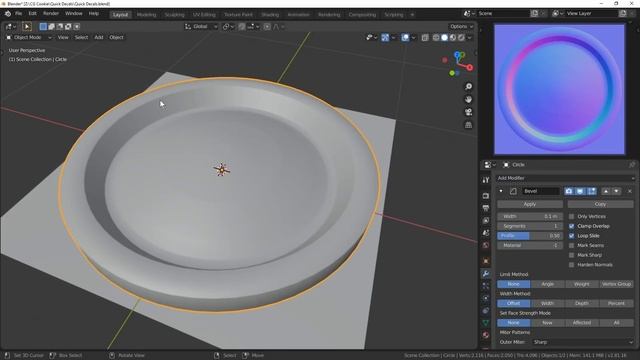Enable the Harden Normals checkbox
640x360 pixels.
(571, 265)
